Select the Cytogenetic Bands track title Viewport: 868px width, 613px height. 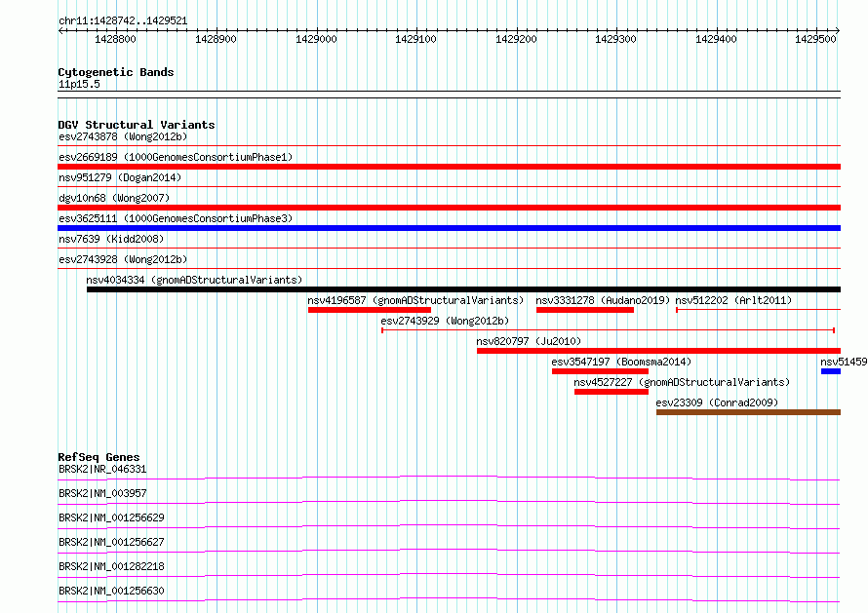click(x=116, y=72)
